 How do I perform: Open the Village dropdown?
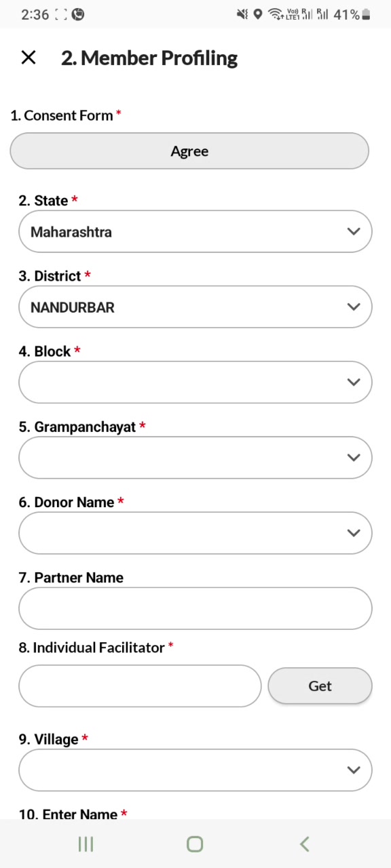195,770
